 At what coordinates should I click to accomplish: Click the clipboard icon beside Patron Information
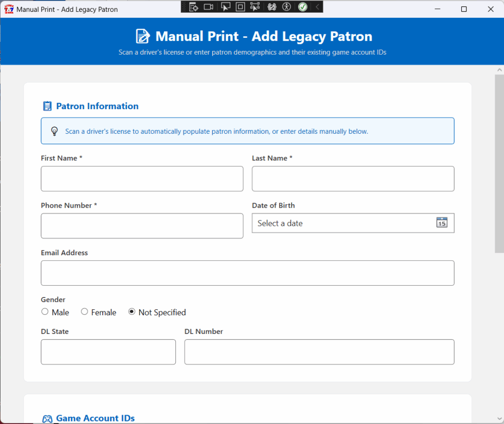coord(47,106)
